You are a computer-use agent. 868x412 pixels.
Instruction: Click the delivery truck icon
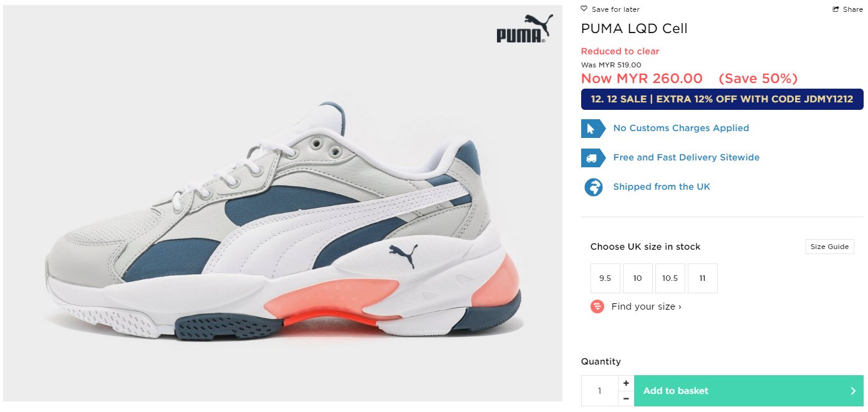pos(593,158)
